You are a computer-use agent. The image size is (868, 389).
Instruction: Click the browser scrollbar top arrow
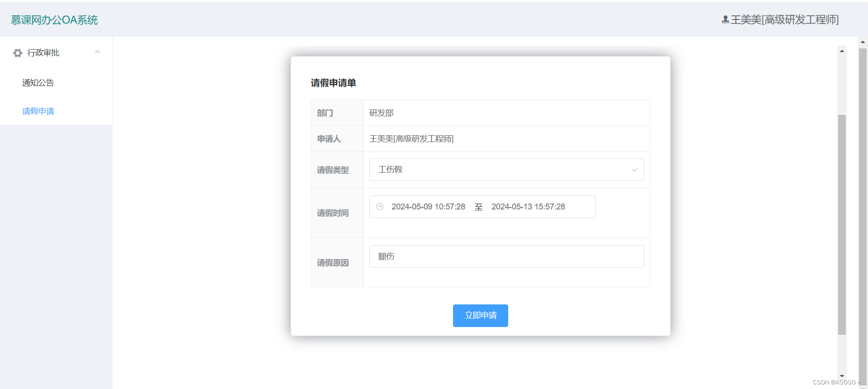[863, 42]
